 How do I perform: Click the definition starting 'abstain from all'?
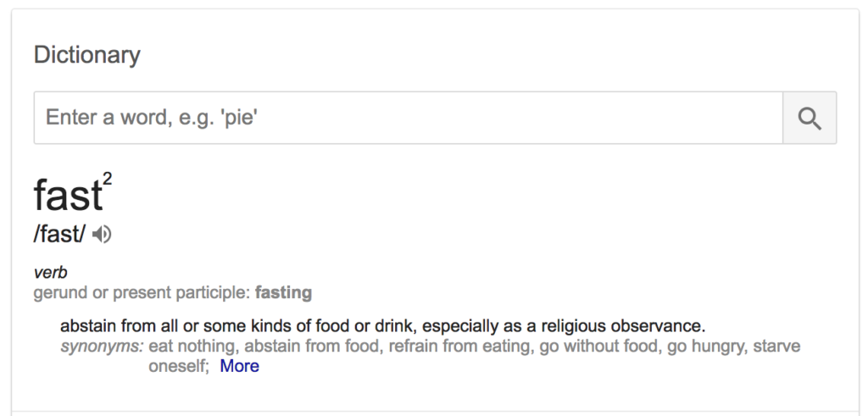382,326
